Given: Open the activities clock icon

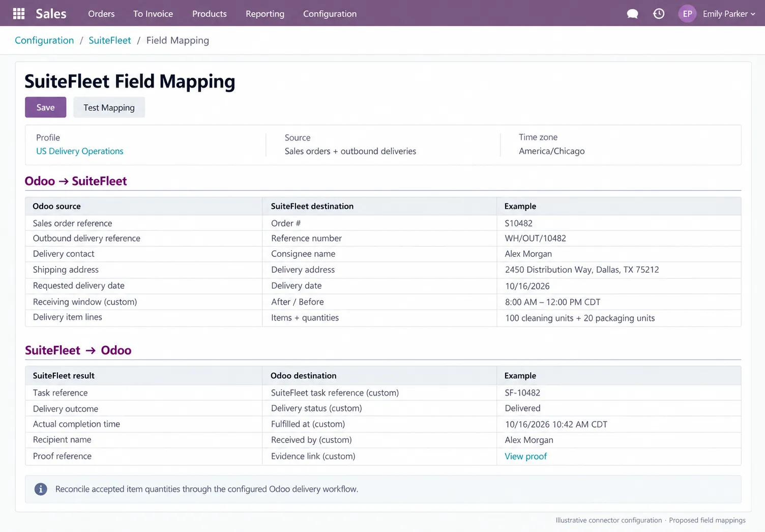Looking at the screenshot, I should (x=659, y=14).
